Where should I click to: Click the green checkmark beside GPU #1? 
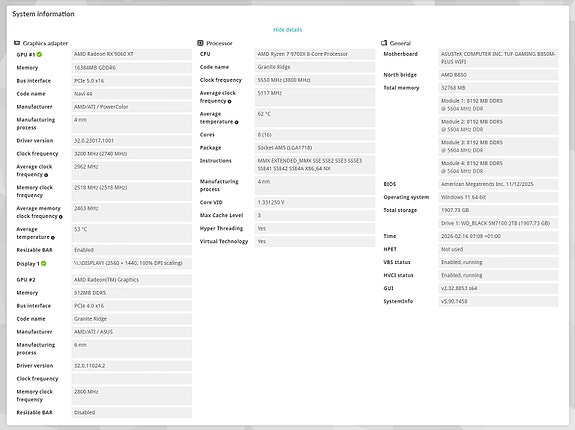(x=39, y=54)
